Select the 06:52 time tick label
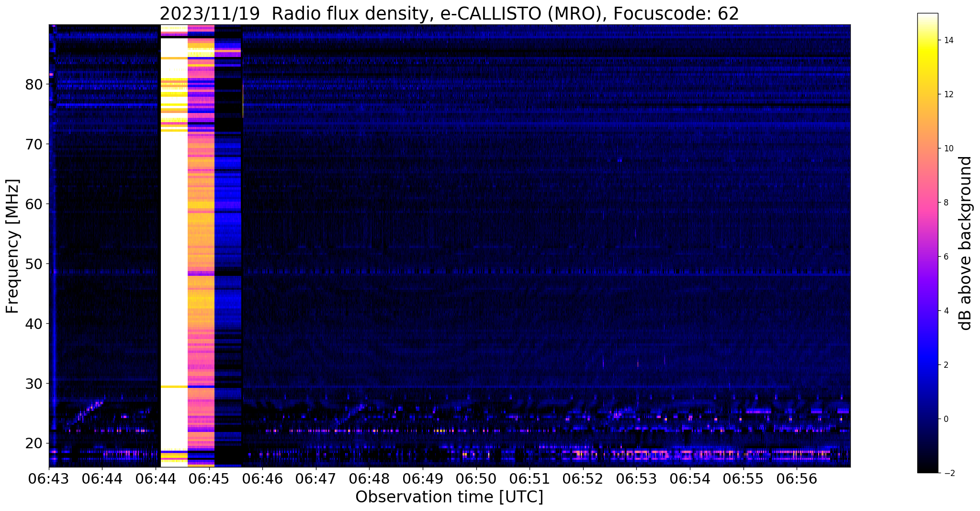Viewport: 980px width, 511px height. [583, 478]
